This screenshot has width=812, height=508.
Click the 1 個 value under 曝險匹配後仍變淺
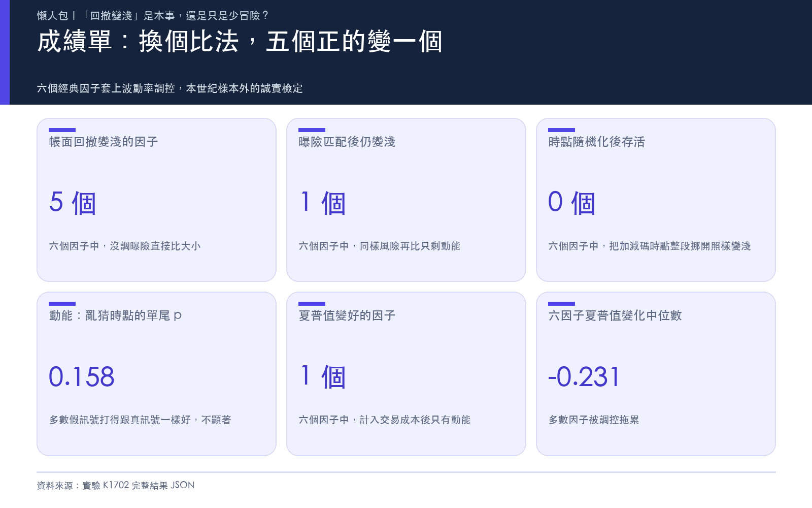coord(323,203)
